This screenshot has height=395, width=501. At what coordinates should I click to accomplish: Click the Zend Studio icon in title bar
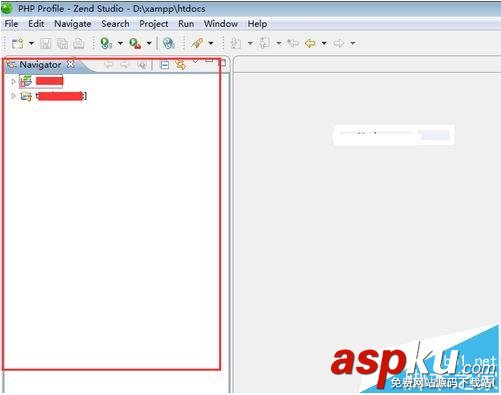click(6, 8)
